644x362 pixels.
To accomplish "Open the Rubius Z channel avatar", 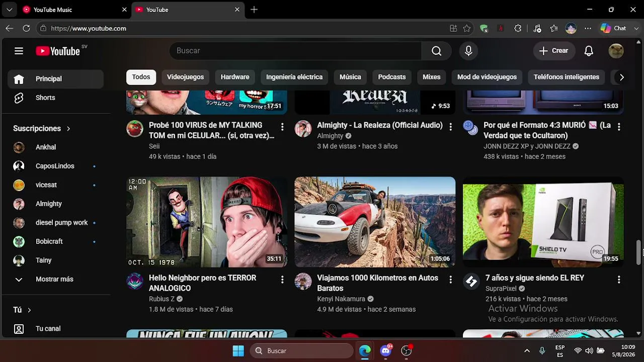I will [x=135, y=282].
